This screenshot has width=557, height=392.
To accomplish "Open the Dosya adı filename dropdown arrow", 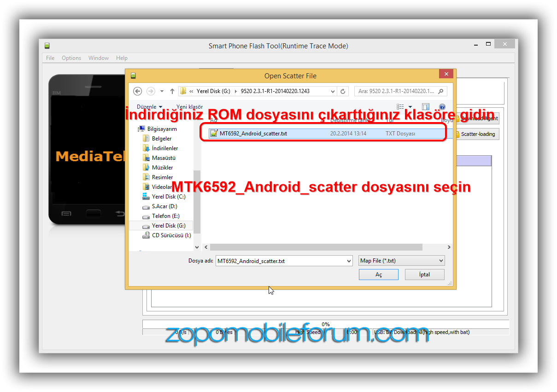I will 349,261.
